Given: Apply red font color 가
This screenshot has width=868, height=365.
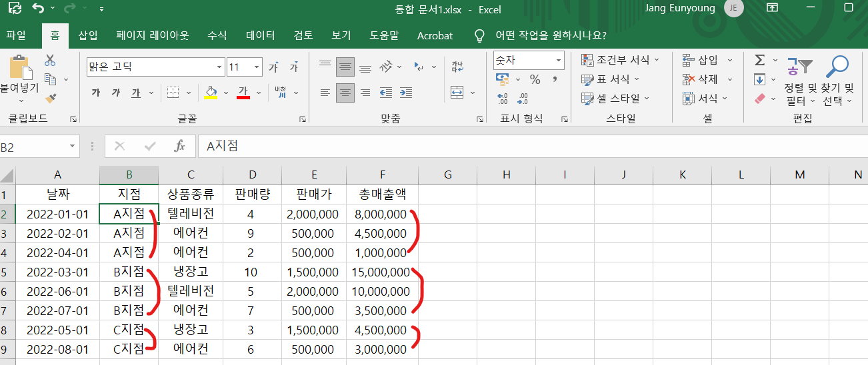Looking at the screenshot, I should [x=243, y=93].
